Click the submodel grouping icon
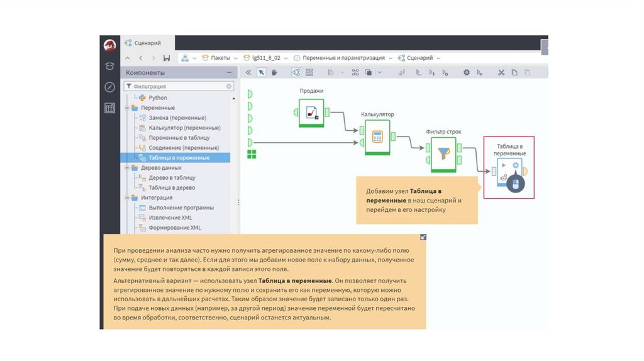The image size is (644, 361). [369, 72]
